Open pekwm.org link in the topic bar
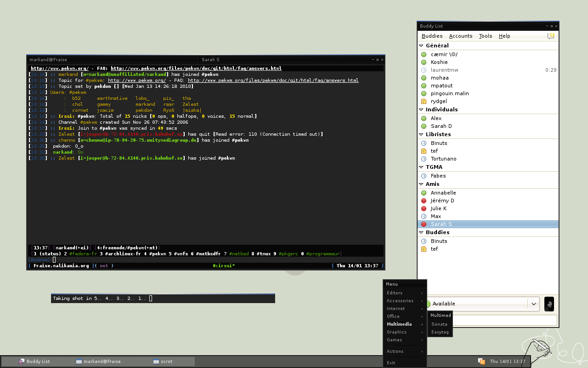Screen dimensions: 588x368 point(60,68)
